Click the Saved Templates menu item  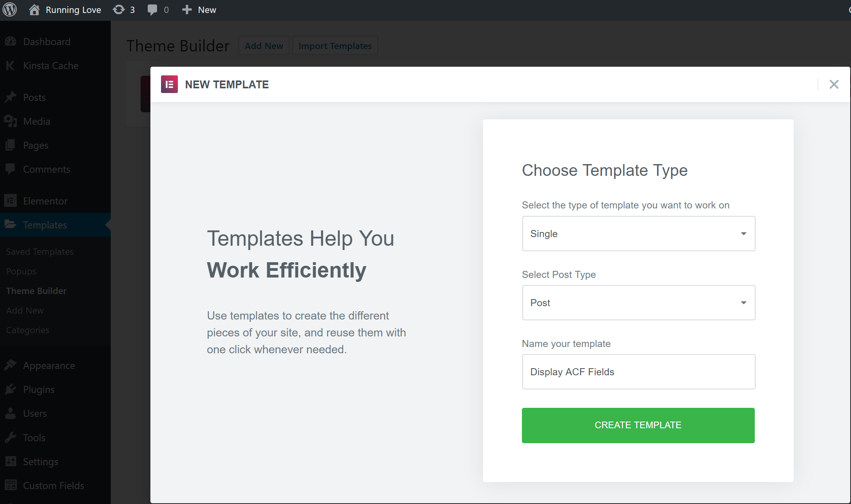pyautogui.click(x=39, y=251)
